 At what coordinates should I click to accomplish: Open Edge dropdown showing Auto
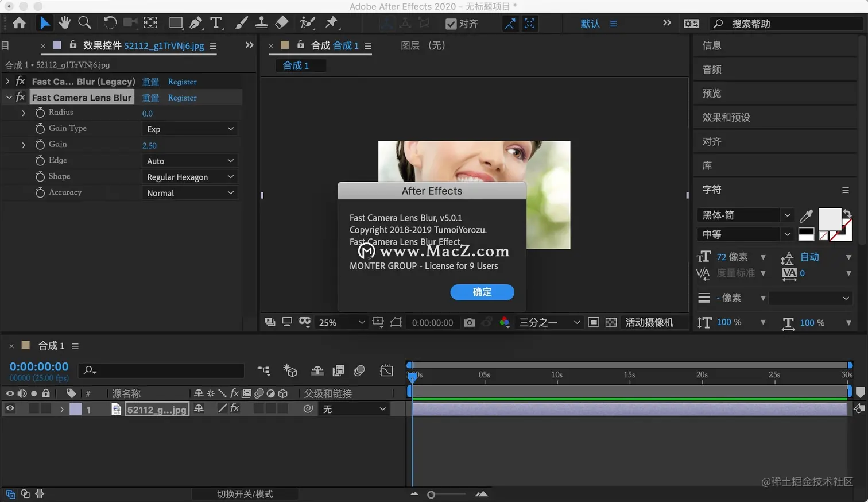click(189, 161)
